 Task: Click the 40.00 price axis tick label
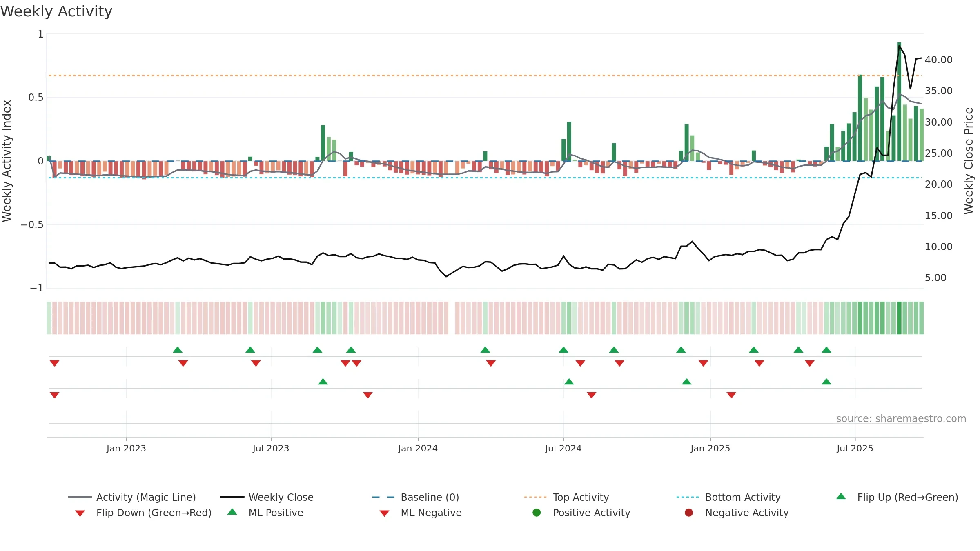click(x=938, y=60)
